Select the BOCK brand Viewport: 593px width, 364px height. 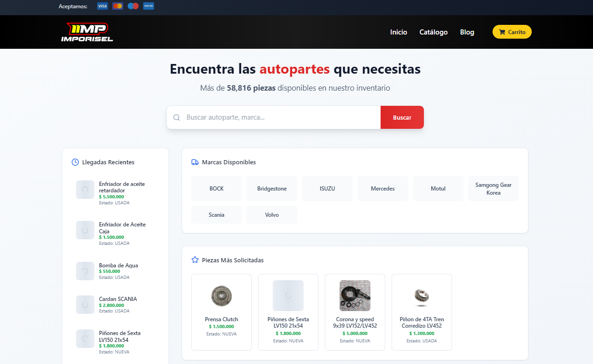tap(217, 189)
